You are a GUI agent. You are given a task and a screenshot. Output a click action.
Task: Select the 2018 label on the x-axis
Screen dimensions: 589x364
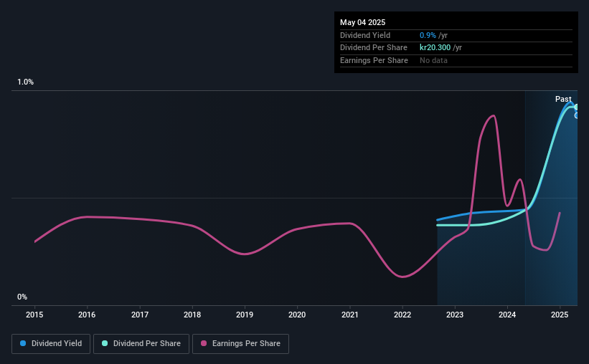coord(192,315)
